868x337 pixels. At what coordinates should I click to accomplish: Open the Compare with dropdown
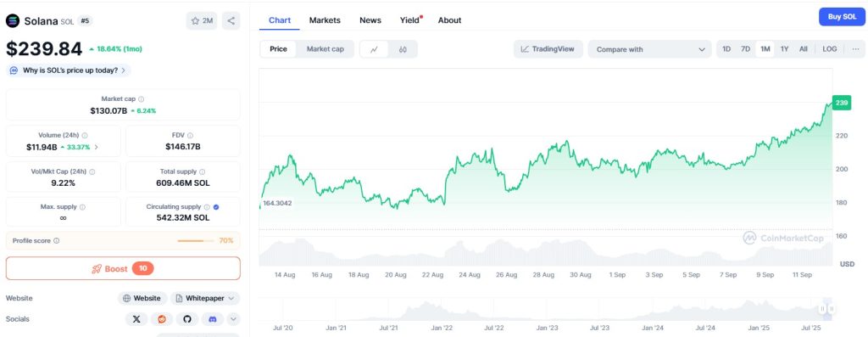tap(650, 49)
